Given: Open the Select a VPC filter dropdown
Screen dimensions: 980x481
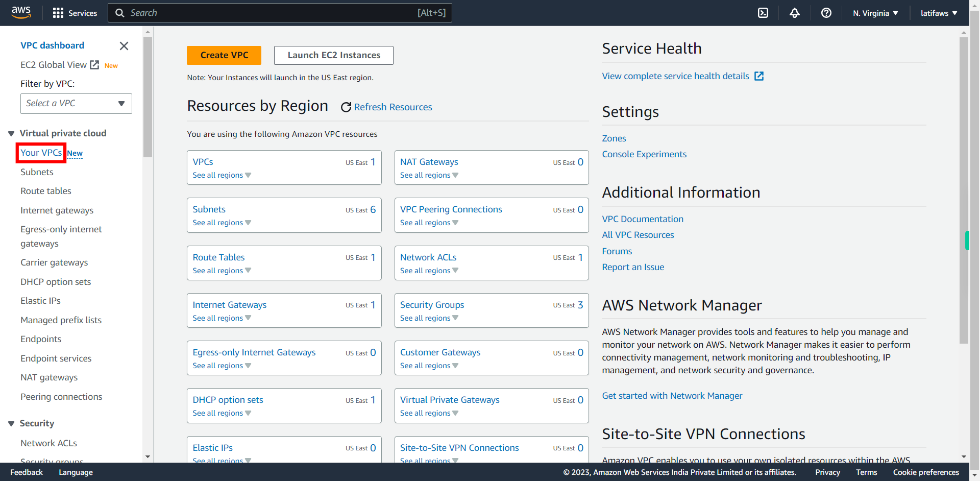Looking at the screenshot, I should 76,104.
